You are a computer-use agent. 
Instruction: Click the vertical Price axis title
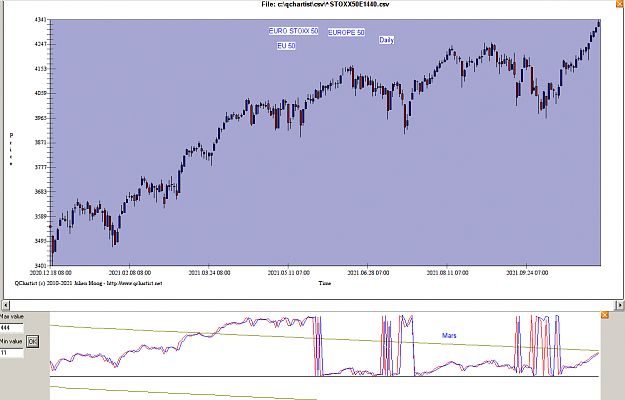pyautogui.click(x=11, y=150)
